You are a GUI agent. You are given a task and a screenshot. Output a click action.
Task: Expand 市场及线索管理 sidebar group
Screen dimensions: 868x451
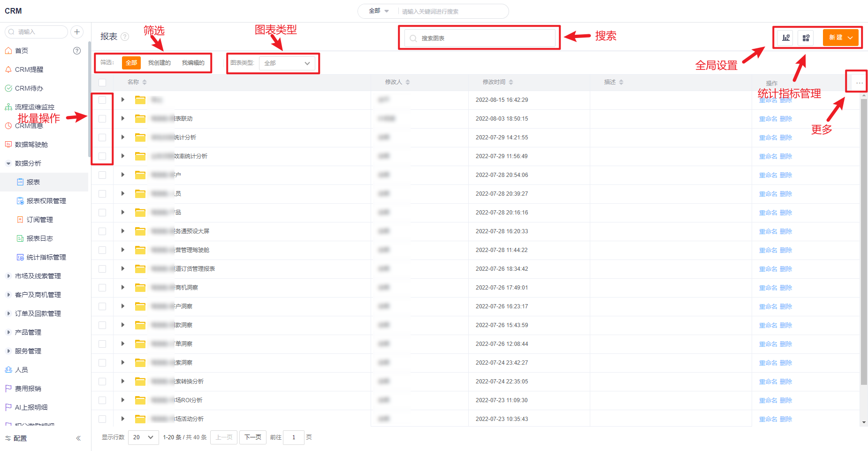(x=8, y=276)
